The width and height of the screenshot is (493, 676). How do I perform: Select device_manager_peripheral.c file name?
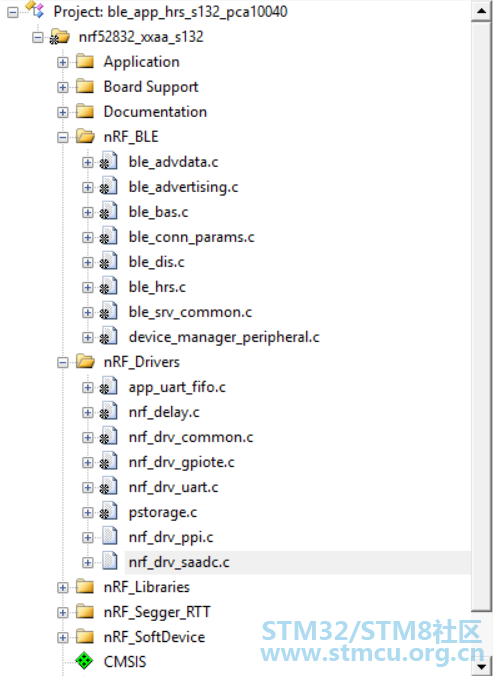[x=224, y=337]
